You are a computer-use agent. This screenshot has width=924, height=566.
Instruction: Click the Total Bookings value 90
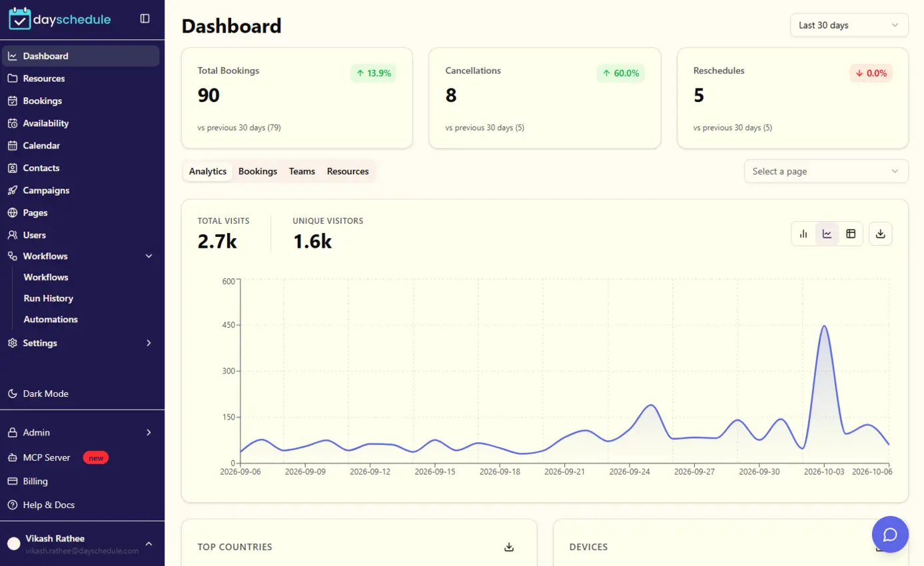209,95
